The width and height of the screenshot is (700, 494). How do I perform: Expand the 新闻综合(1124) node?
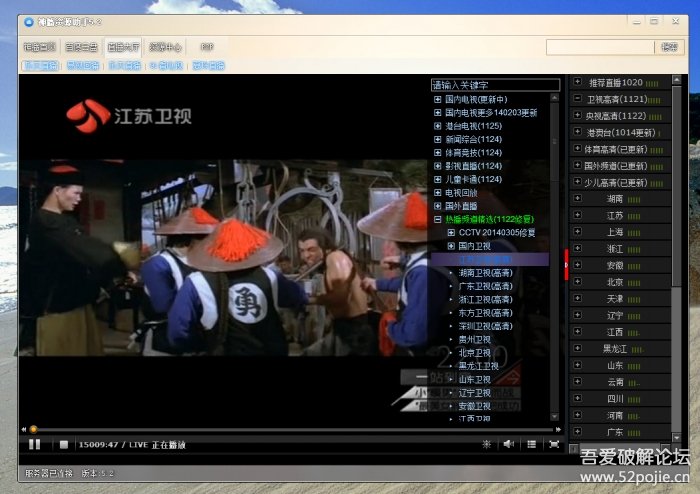[438, 139]
